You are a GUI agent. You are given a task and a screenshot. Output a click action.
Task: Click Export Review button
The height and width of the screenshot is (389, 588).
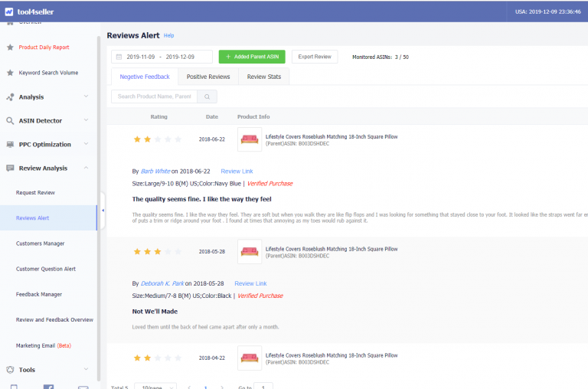pos(315,57)
